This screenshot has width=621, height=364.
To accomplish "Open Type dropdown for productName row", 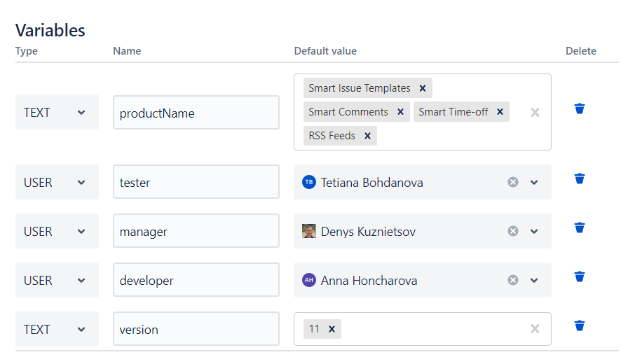I will point(57,112).
